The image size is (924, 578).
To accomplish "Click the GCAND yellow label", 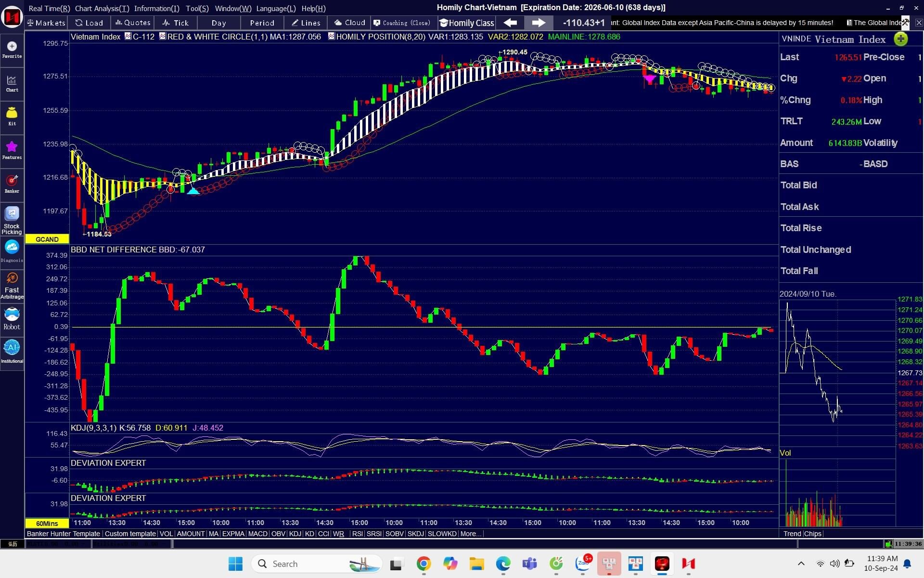I will coord(47,239).
